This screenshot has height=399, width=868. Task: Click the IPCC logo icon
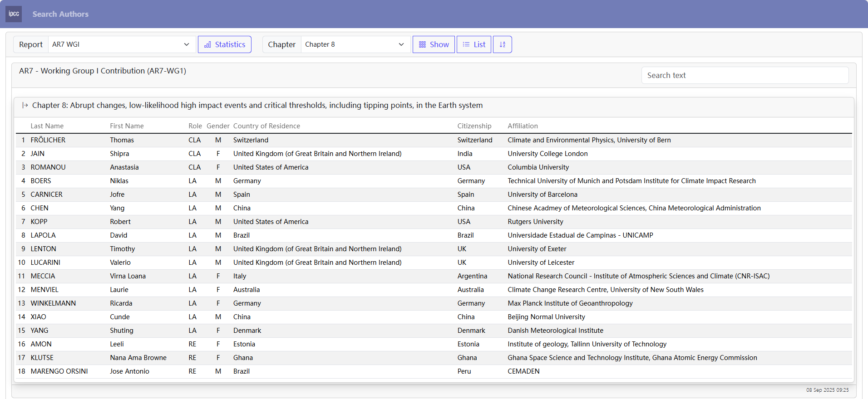[x=14, y=14]
